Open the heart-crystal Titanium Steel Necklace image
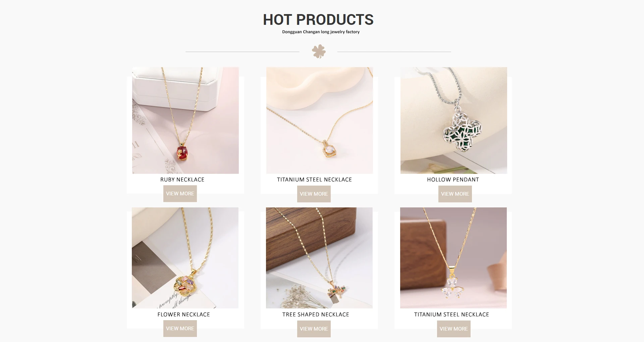The height and width of the screenshot is (342, 644). [x=453, y=258]
